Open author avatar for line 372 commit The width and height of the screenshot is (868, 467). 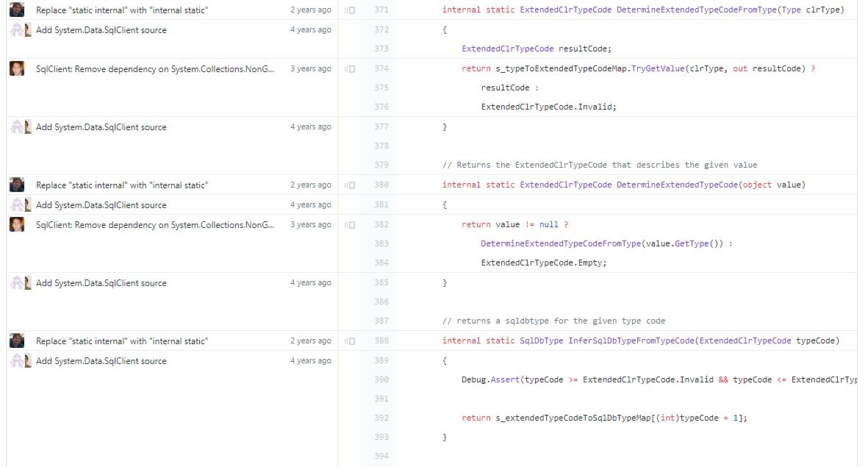[21, 30]
